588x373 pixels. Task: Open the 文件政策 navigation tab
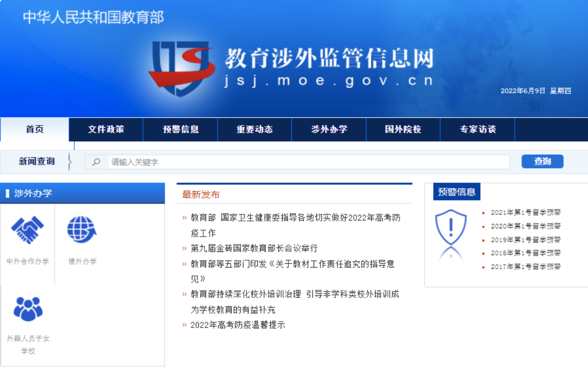[x=106, y=129]
